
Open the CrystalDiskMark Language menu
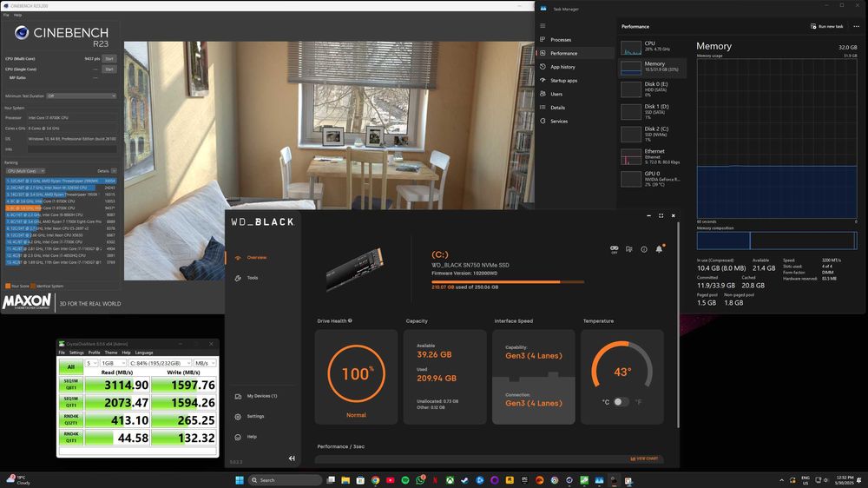[x=144, y=353]
